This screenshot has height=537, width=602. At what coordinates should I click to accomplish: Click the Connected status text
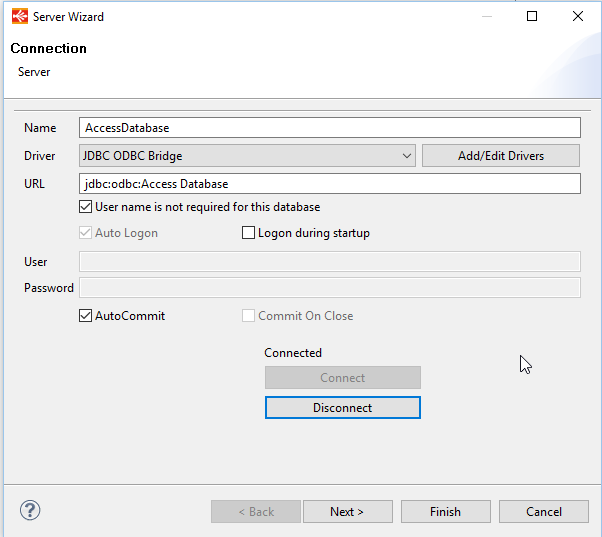293,353
